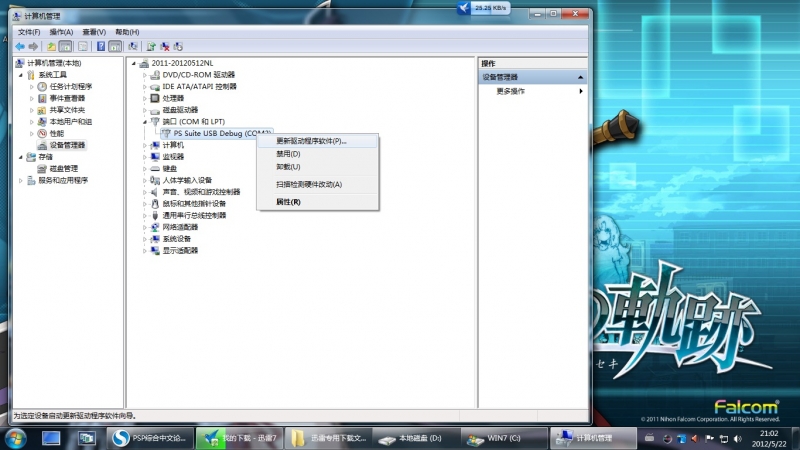The image size is (800, 450).
Task: Switch to the PSP综合中文论... taskbar window
Action: [151, 438]
